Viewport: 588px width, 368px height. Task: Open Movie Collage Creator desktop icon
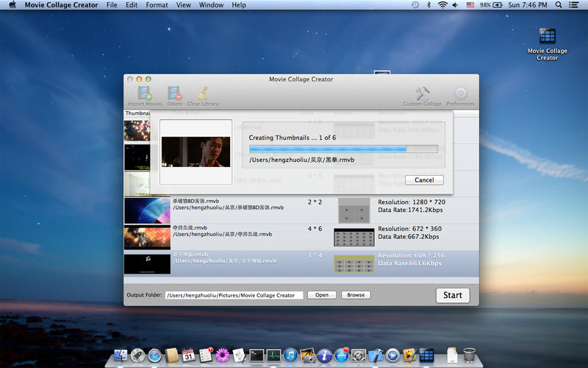click(547, 37)
